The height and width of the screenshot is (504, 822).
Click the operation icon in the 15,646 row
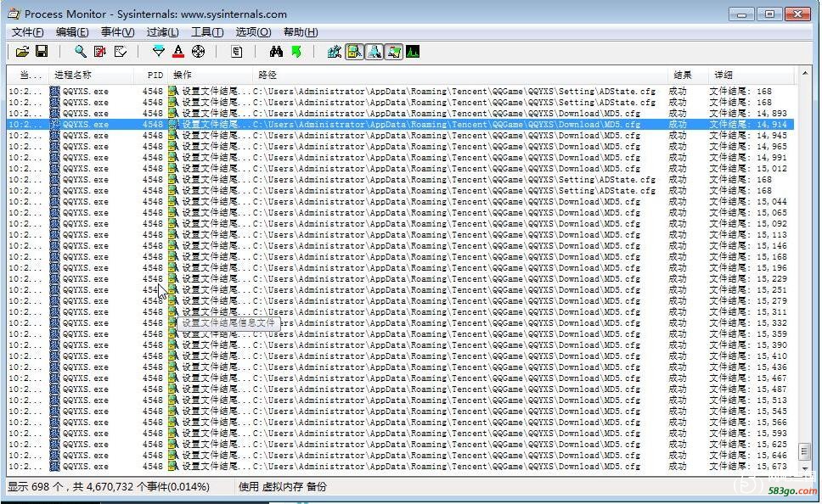[x=173, y=456]
